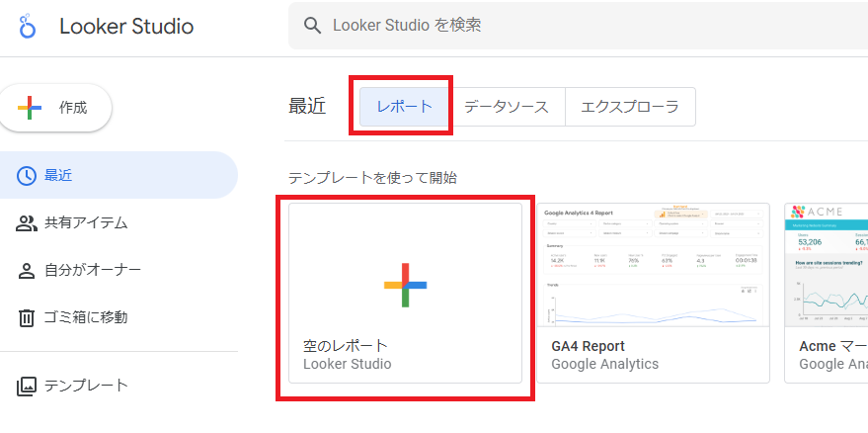Open the GA4 Report template thumbnail

653,265
